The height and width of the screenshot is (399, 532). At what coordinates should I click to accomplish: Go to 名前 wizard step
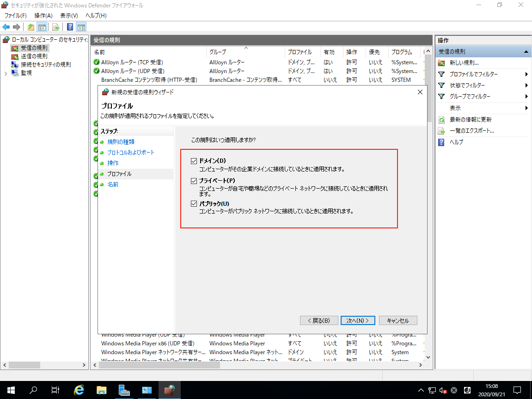113,184
